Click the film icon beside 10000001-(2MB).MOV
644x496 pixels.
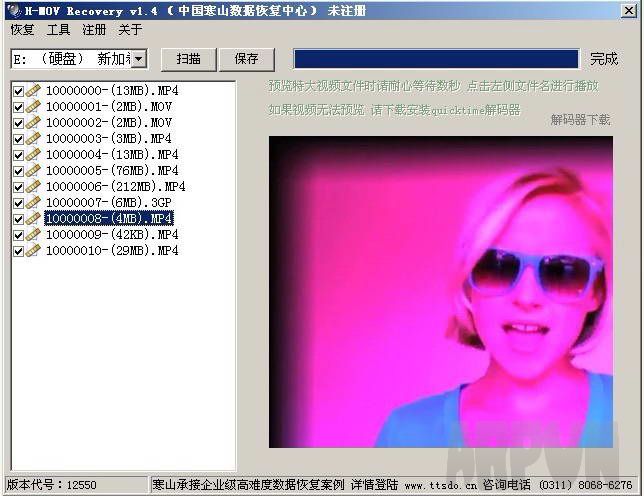click(x=33, y=107)
